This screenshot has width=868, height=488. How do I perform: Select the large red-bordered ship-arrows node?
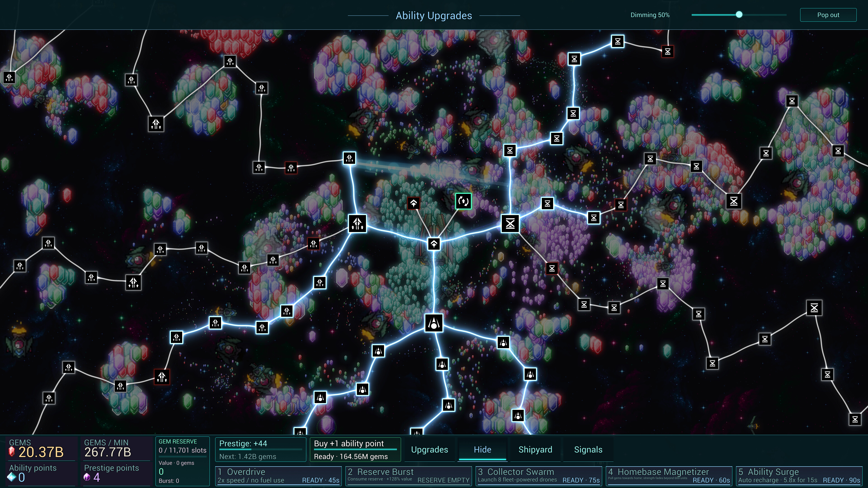tap(162, 377)
